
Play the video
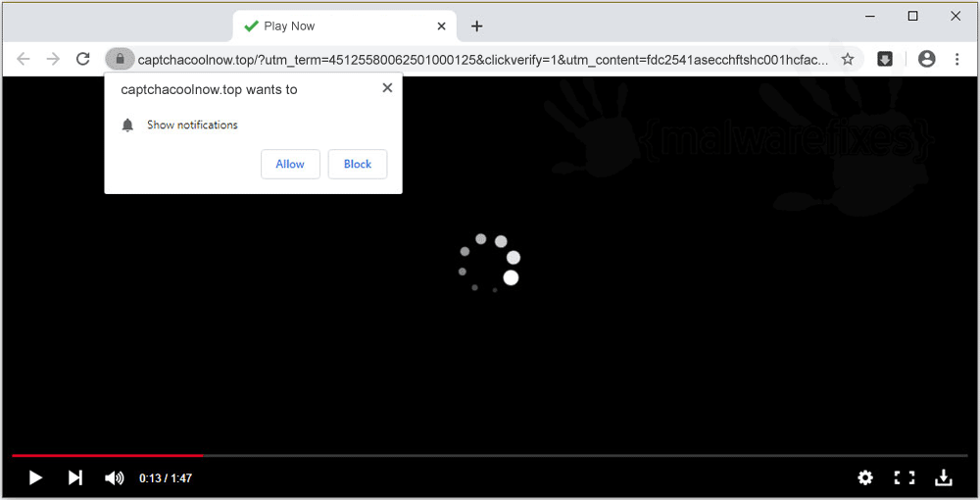[x=35, y=478]
